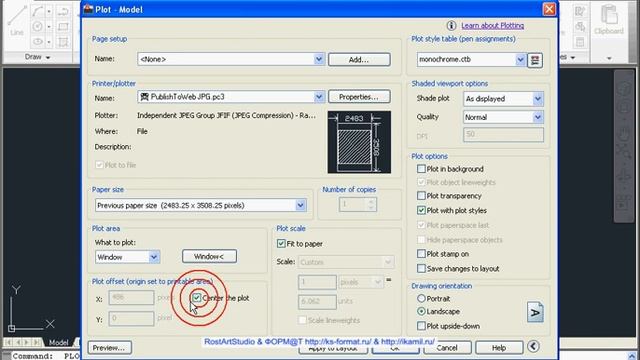Uncheck Plot with plot styles
Viewport: 640px width, 360px height.
(x=421, y=211)
